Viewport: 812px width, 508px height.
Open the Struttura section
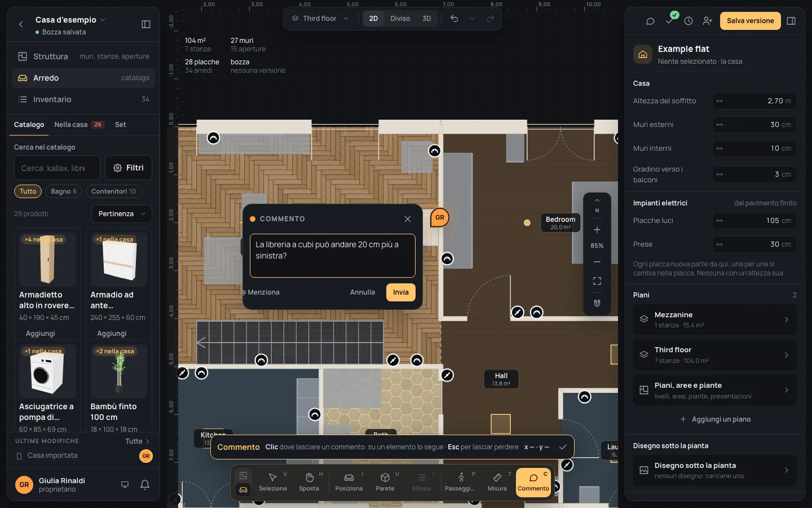[83, 56]
